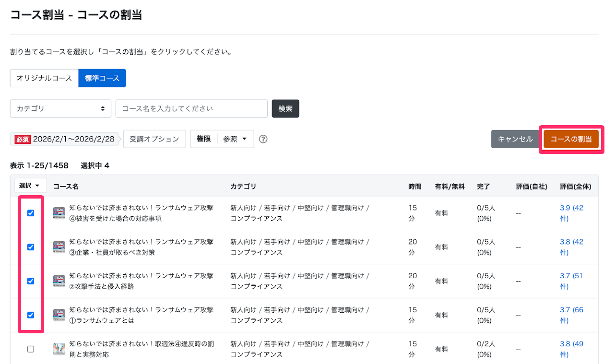
Task: Switch to the 標準コース tab
Action: click(102, 78)
